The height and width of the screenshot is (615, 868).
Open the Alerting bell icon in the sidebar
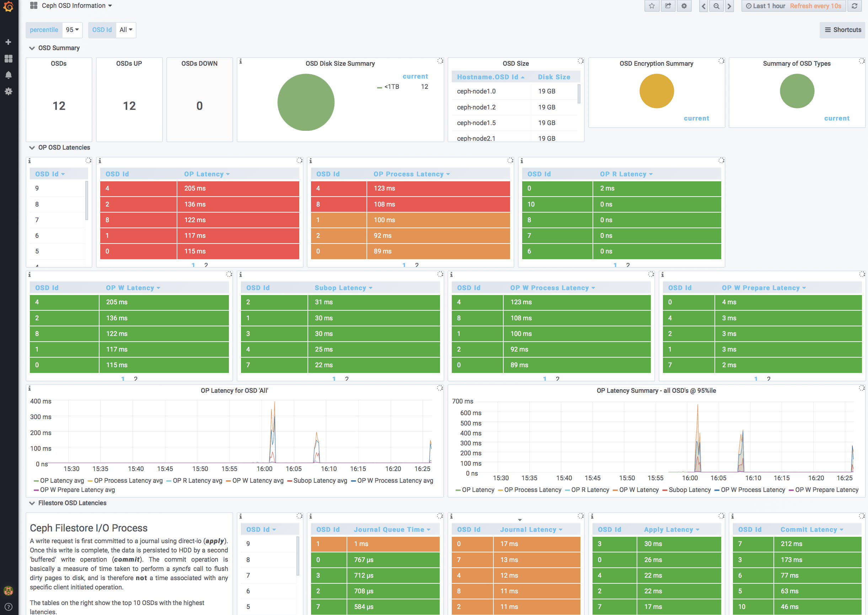click(8, 75)
